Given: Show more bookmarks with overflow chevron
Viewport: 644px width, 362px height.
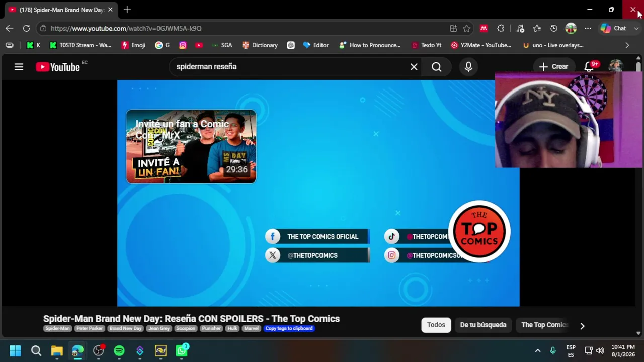Looking at the screenshot, I should coord(627,45).
